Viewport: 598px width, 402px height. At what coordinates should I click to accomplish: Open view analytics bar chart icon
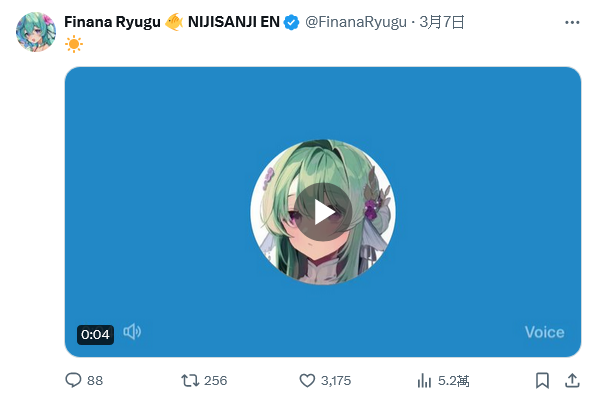click(424, 380)
